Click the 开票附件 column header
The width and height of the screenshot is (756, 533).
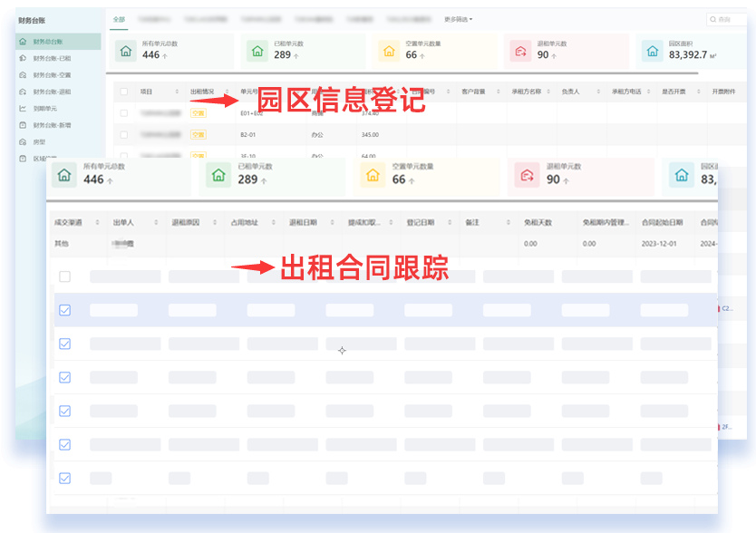point(723,92)
